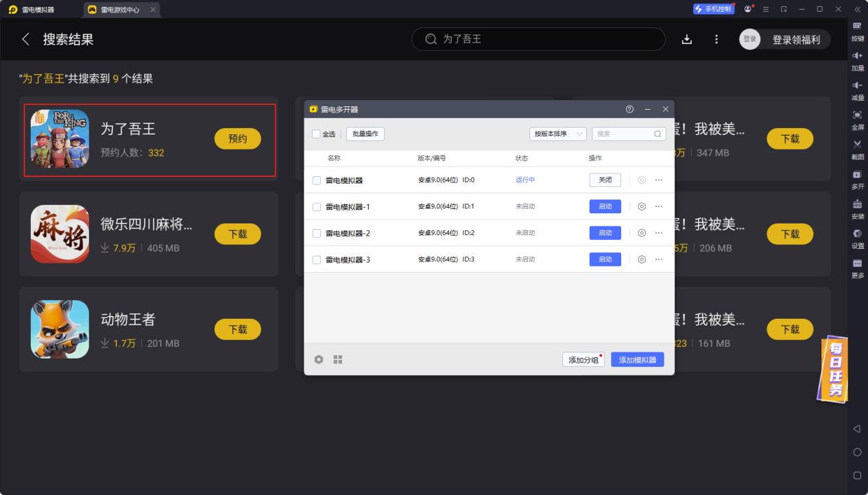The width and height of the screenshot is (868, 495).
Task: Open the more-options dots for 雷电模拟器-2
Action: tap(659, 233)
